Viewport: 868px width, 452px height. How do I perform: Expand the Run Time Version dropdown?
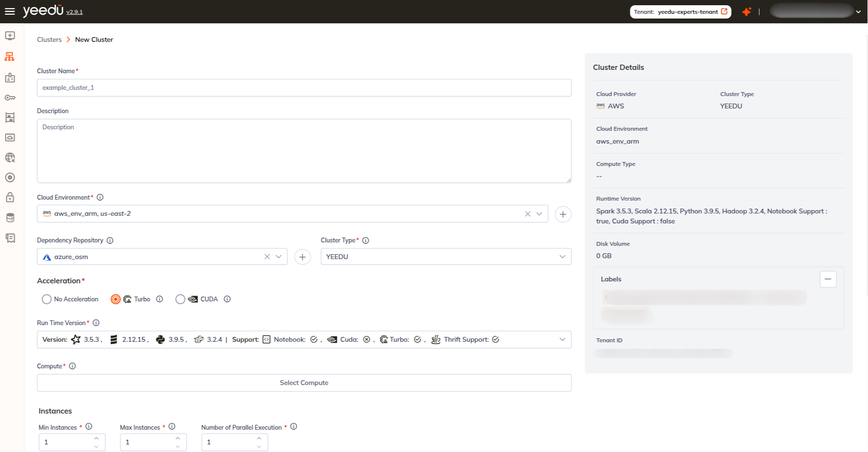(x=562, y=339)
